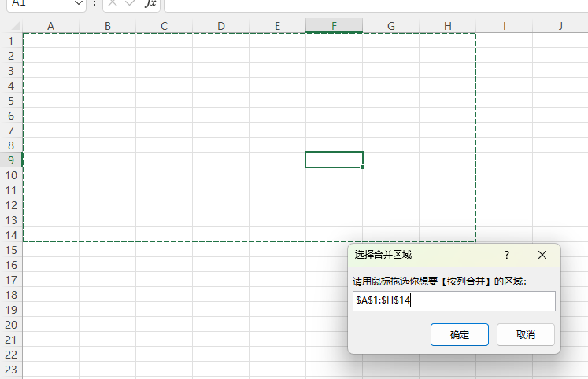The width and height of the screenshot is (588, 379).
Task: Select row 15 header
Action: (11, 250)
